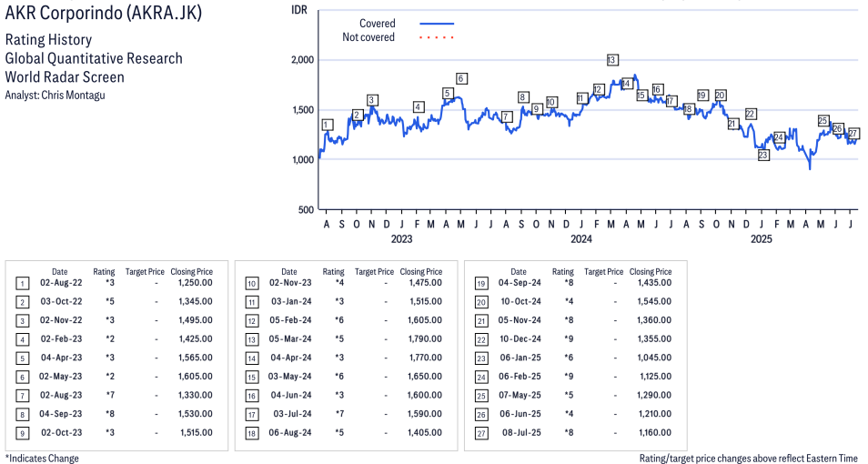Click chart marker 6 near May 2023

(461, 78)
